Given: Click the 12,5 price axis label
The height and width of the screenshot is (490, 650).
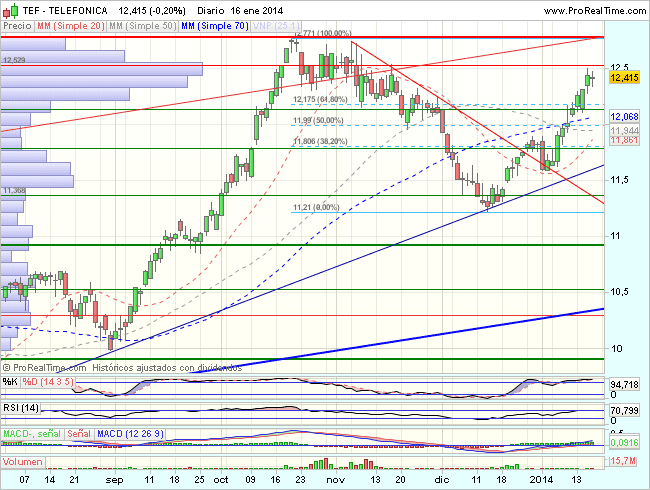Looking at the screenshot, I should (x=620, y=67).
